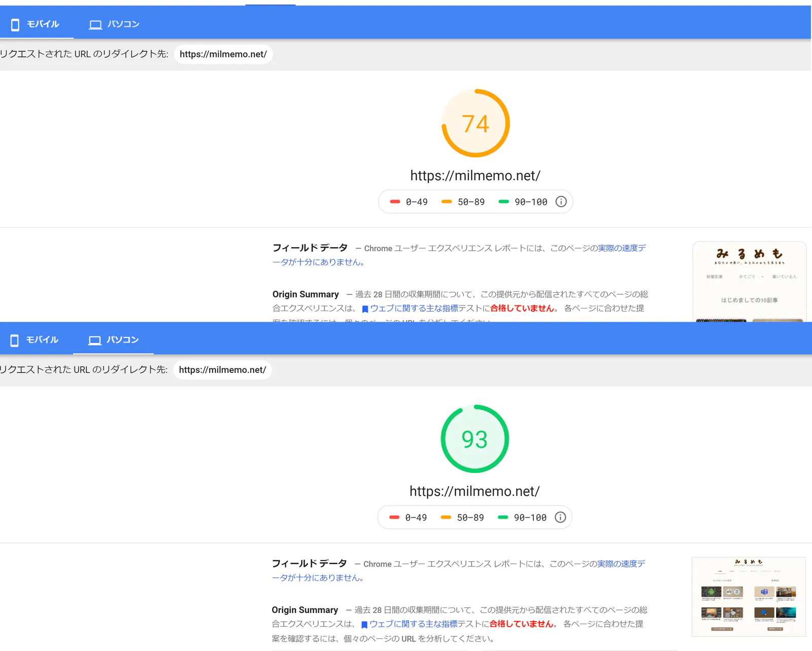Image resolution: width=812 pixels, height=651 pixels.
Task: Open ウェブに関する主な指標 link in lower report
Action: point(414,624)
